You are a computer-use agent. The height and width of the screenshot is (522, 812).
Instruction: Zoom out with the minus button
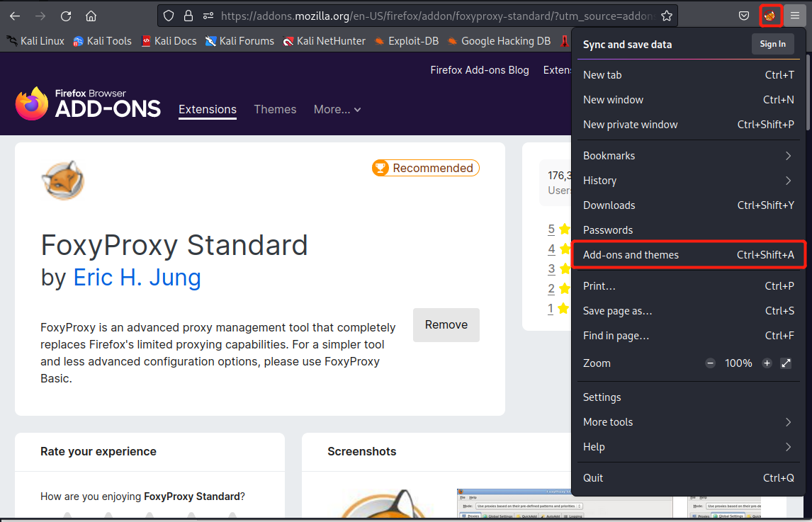coord(711,363)
